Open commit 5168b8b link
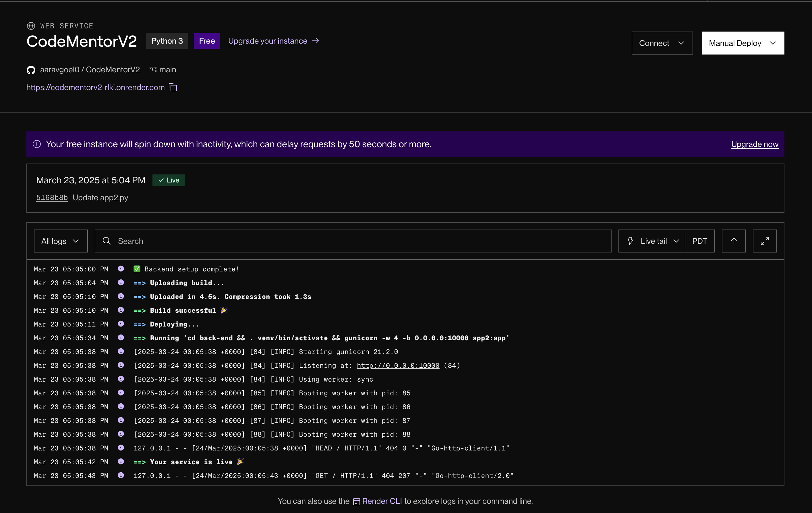The width and height of the screenshot is (812, 513). [52, 197]
